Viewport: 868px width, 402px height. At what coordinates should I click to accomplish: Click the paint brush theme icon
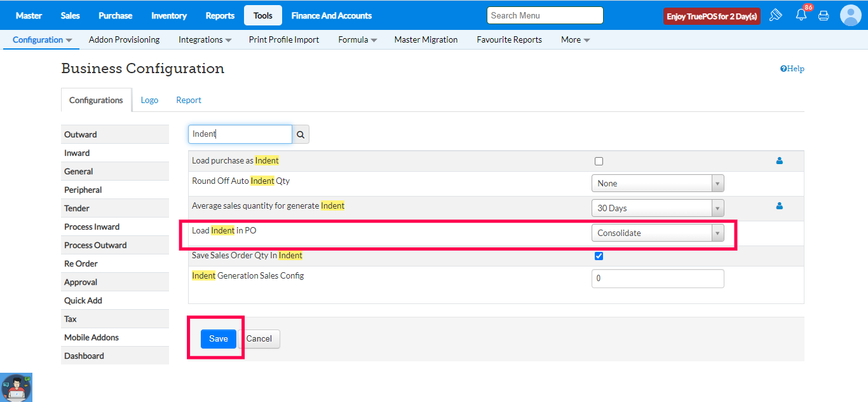(x=775, y=15)
